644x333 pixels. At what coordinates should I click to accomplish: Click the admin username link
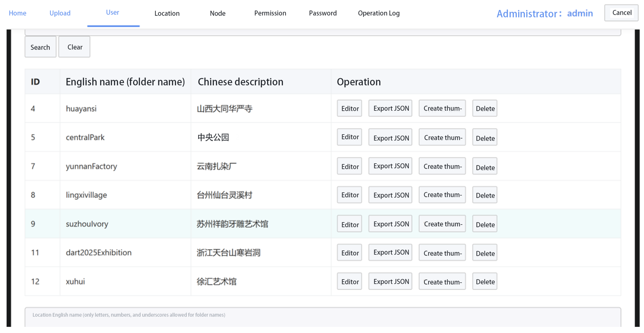[580, 13]
